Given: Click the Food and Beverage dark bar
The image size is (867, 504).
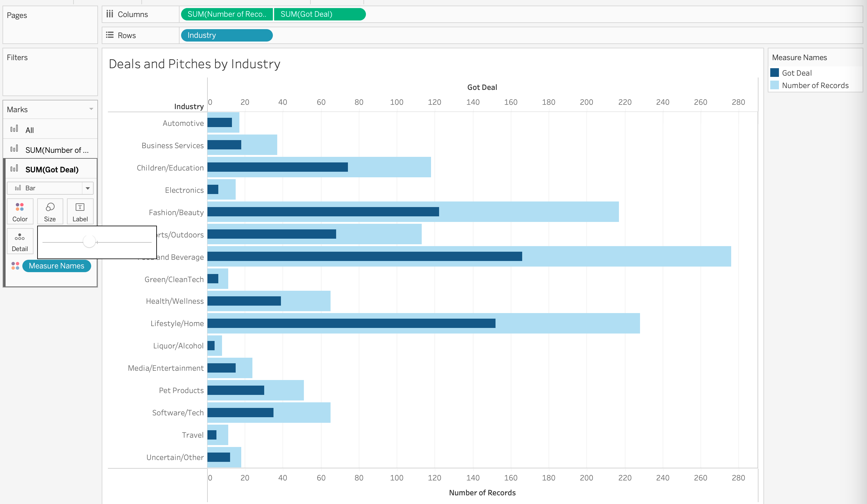Looking at the screenshot, I should pyautogui.click(x=364, y=256).
